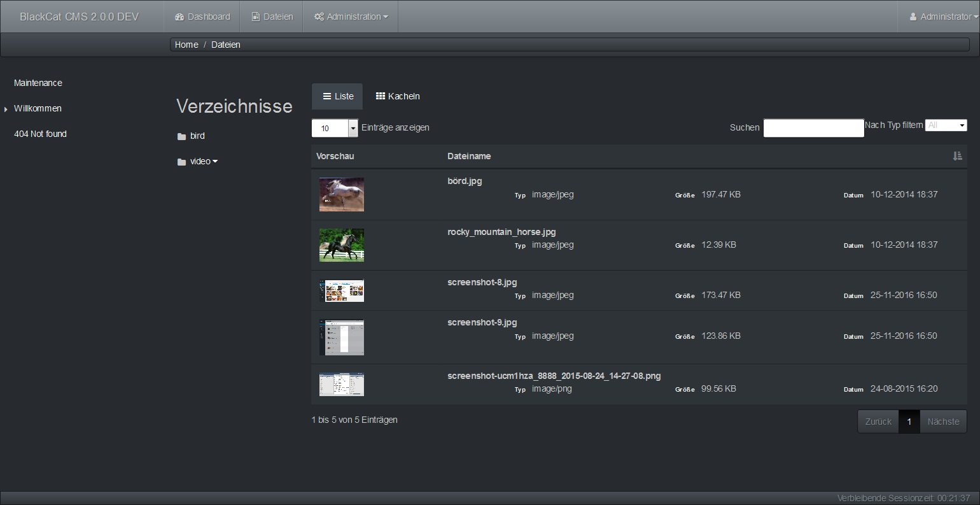980x505 pixels.
Task: Open the rocky_mountain_horse.jpg thumbnail
Action: click(342, 245)
